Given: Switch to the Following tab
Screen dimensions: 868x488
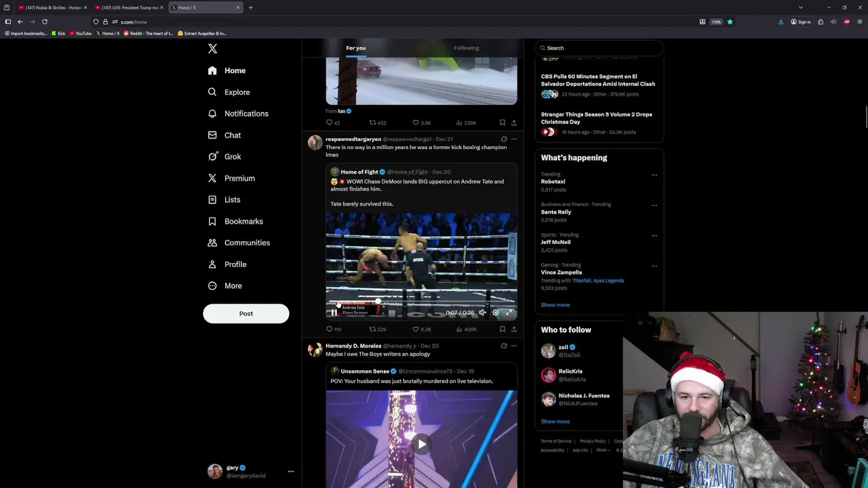Looking at the screenshot, I should point(467,48).
